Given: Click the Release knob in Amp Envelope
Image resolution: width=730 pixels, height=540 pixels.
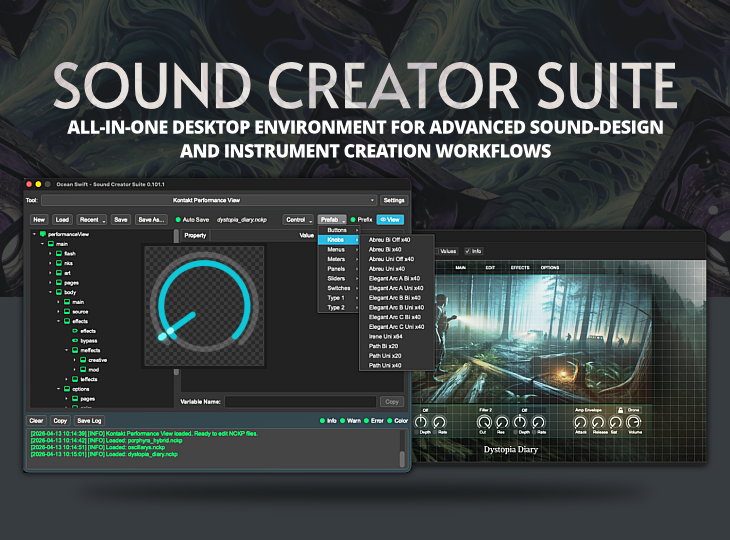Looking at the screenshot, I should tap(598, 422).
